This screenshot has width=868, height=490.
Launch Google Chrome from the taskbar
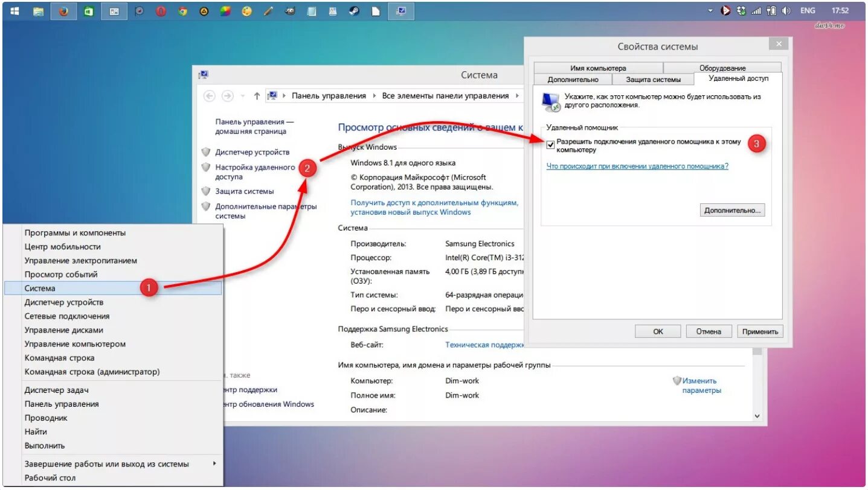point(182,11)
